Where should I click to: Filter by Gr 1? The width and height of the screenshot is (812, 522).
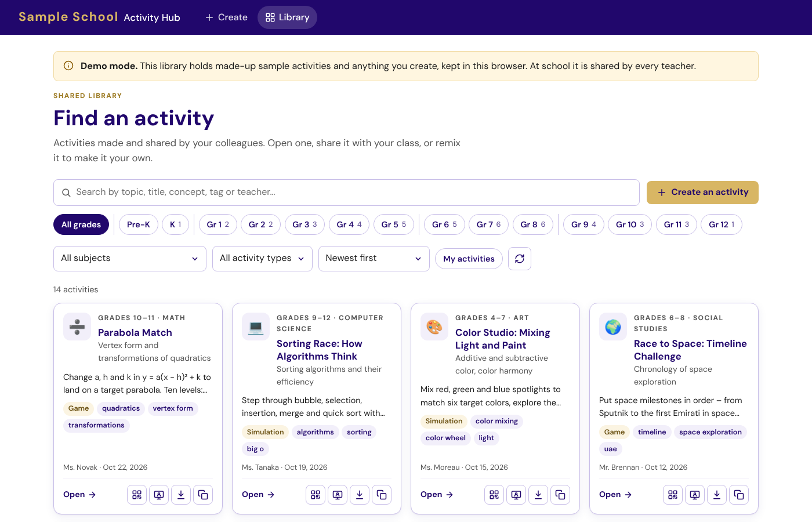[218, 224]
